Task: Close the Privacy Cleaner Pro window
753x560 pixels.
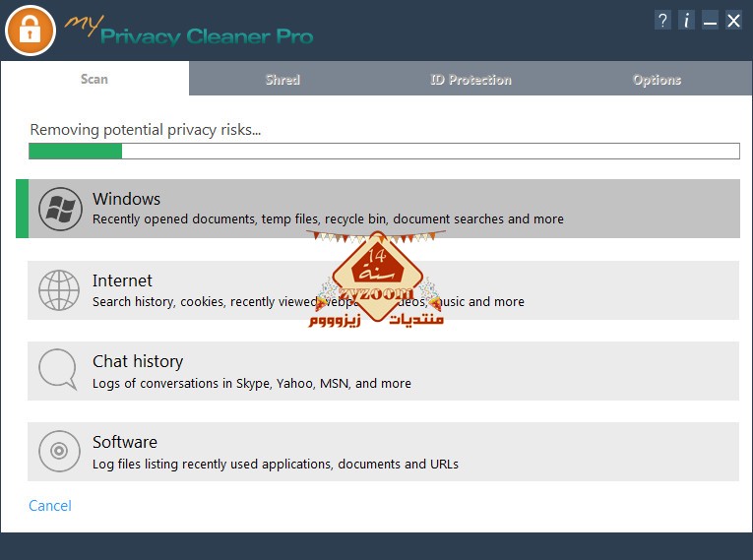Action: [733, 21]
